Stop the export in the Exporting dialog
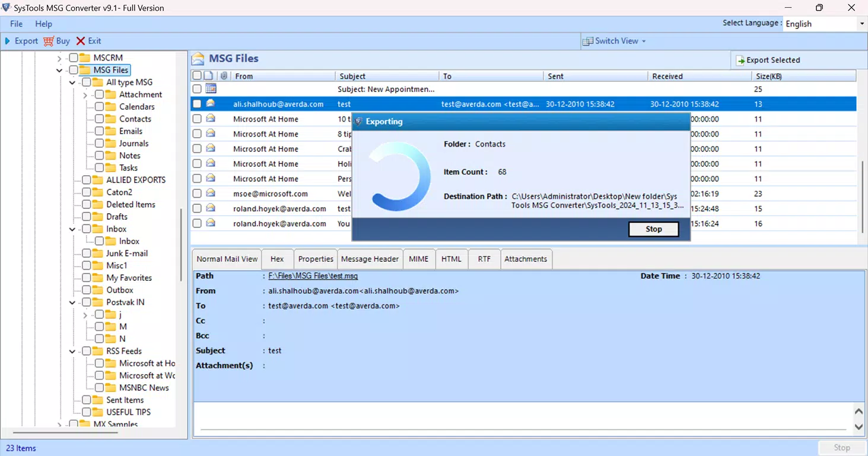Viewport: 868px width, 456px height. [653, 229]
